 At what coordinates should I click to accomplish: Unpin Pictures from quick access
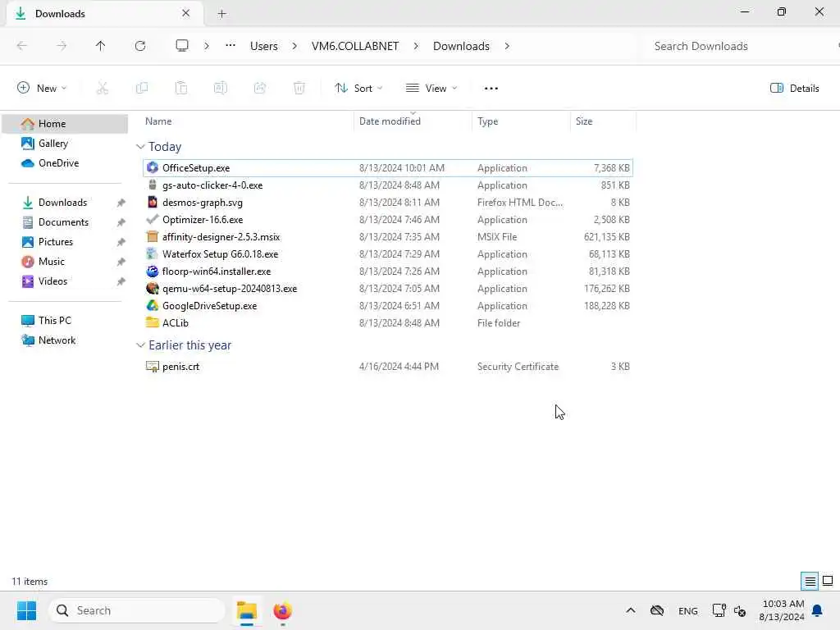(121, 242)
